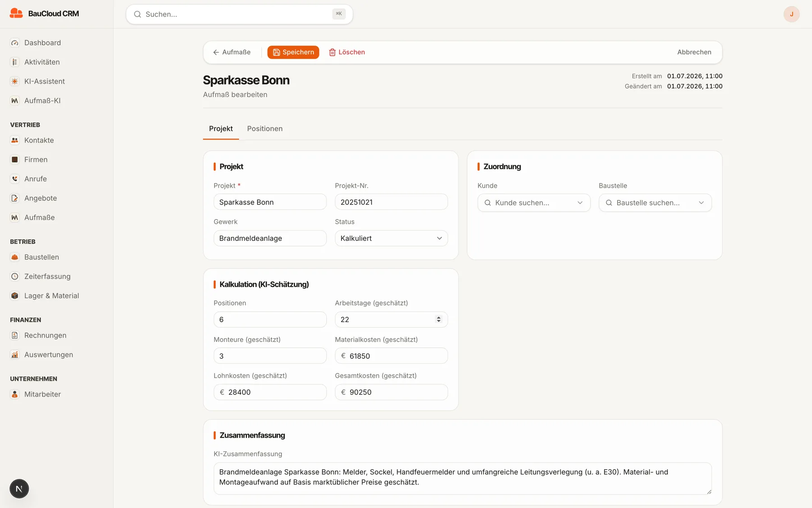Open the Kunde suchen dropdown
812x508 pixels.
[x=534, y=203]
